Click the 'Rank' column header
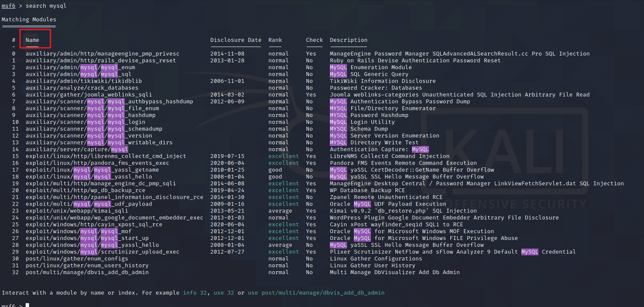Screen dimensions: 644x307 (275, 40)
